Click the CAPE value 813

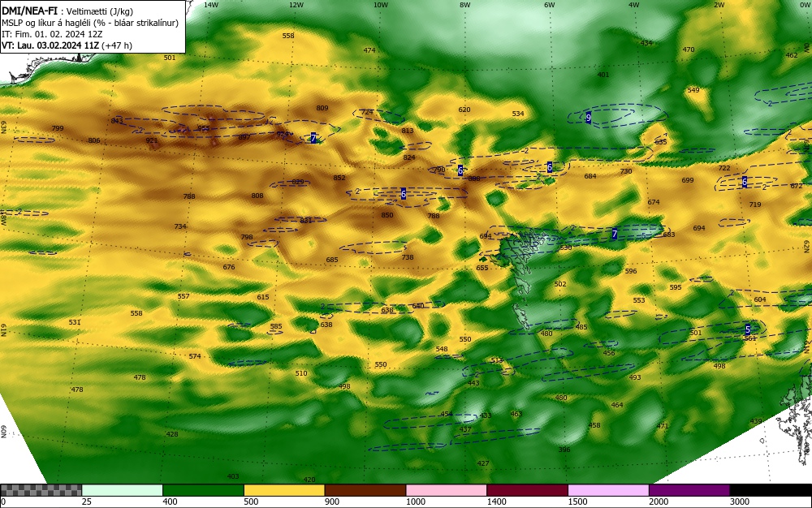point(408,131)
